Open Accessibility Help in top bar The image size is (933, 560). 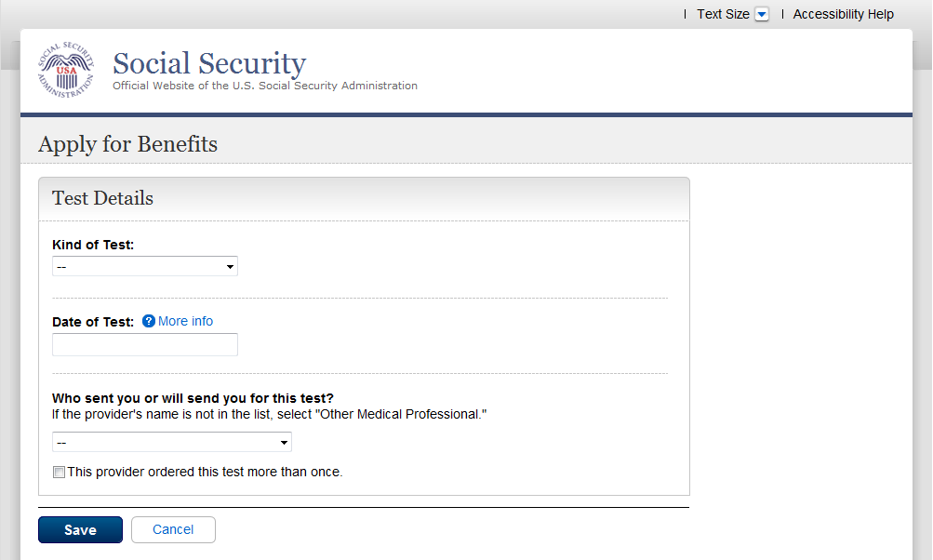pos(843,15)
